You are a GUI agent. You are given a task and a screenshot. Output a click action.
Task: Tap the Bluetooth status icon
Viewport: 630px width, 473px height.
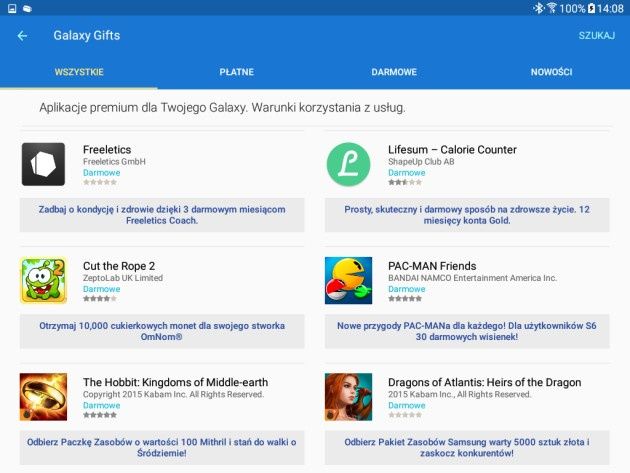538,8
